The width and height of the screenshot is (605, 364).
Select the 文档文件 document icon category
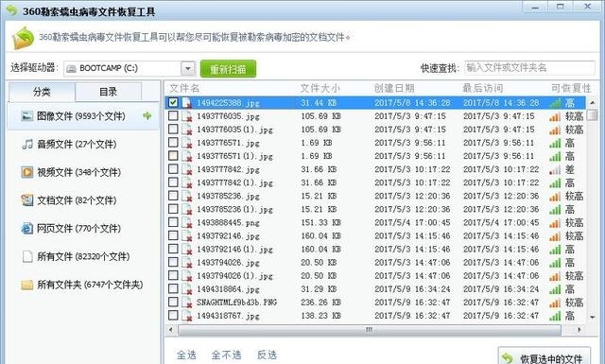pyautogui.click(x=27, y=199)
